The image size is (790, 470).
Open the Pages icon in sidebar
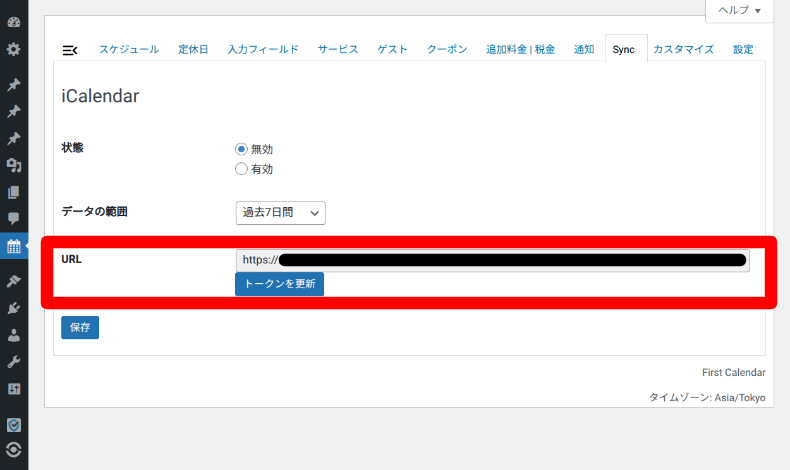(x=14, y=192)
